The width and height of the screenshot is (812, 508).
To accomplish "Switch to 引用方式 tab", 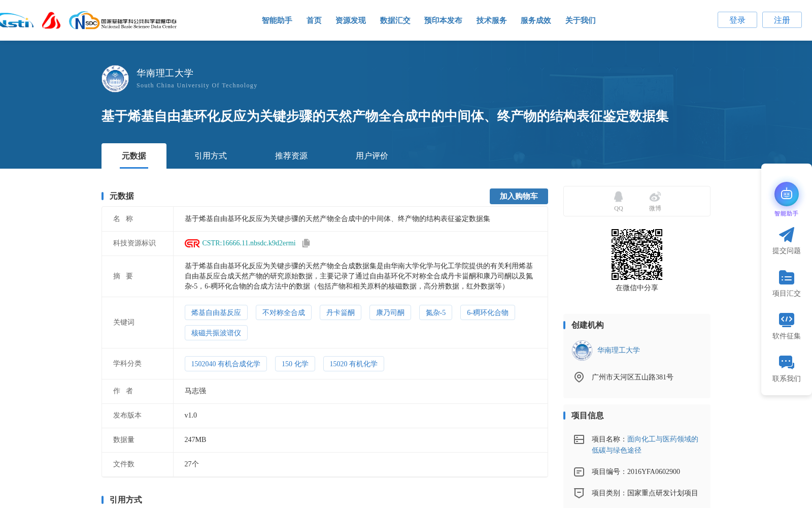I will click(x=211, y=156).
